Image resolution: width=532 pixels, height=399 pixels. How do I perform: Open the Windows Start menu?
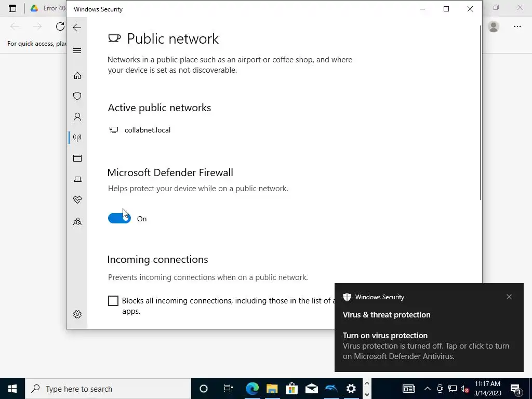(x=12, y=389)
